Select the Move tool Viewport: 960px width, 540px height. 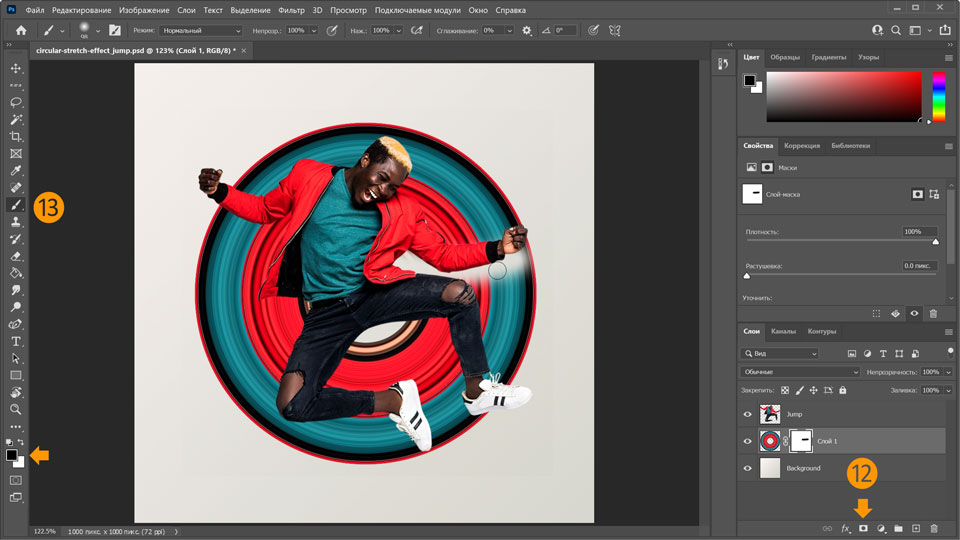(x=16, y=68)
